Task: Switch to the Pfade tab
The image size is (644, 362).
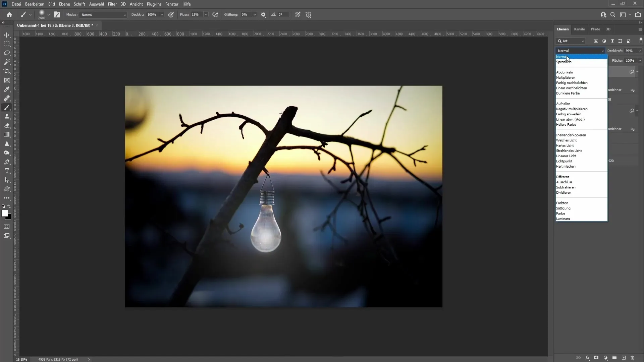Action: 595,29
